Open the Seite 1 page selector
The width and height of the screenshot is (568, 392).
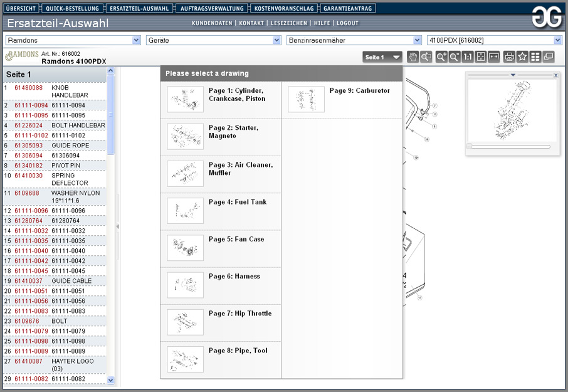point(382,57)
